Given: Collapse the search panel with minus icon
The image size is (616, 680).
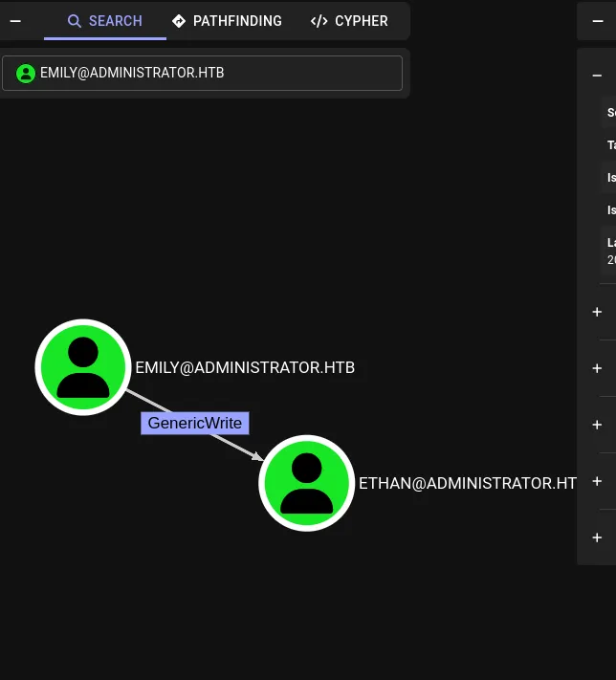Looking at the screenshot, I should tap(15, 21).
